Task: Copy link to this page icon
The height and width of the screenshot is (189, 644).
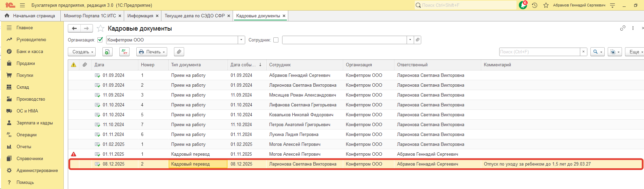Action: coord(623,28)
